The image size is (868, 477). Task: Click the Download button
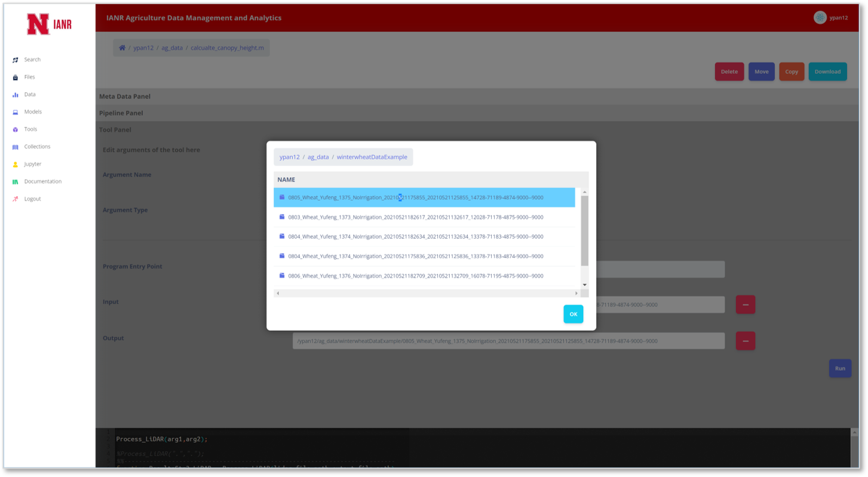pos(827,72)
